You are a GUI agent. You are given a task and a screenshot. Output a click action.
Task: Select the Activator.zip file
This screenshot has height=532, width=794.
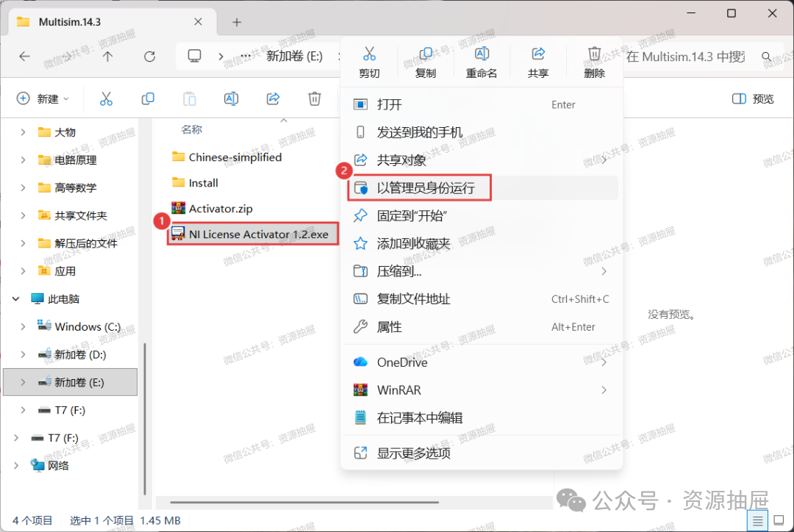click(212, 209)
